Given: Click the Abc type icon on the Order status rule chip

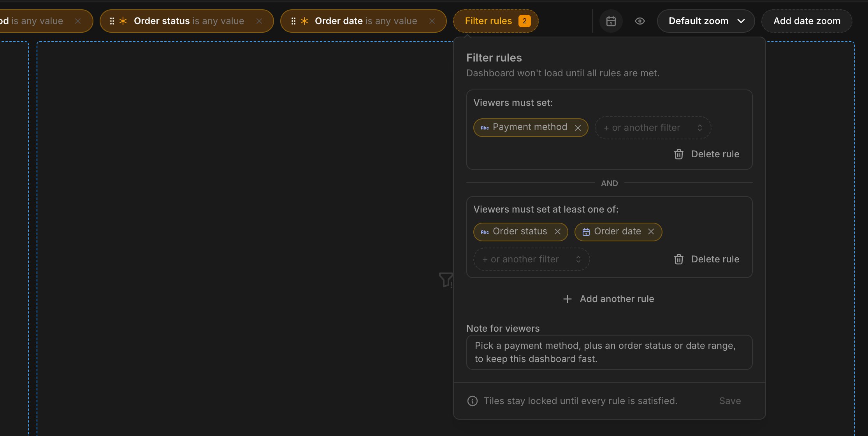Looking at the screenshot, I should click(x=485, y=232).
